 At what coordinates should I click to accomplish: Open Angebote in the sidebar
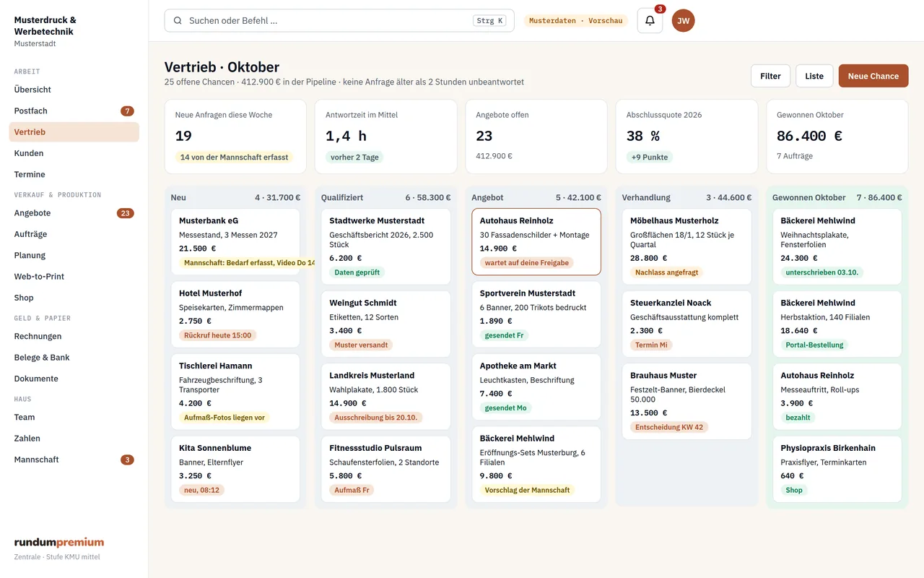coord(74,213)
